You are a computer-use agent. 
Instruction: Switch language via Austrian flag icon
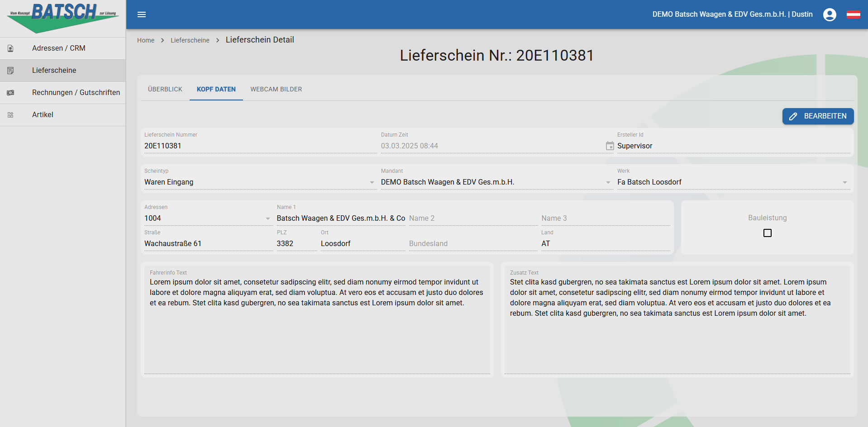854,14
